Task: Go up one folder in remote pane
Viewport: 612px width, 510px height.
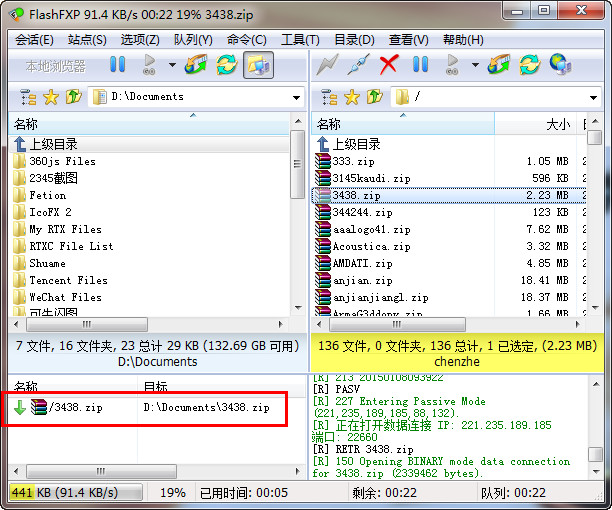Action: point(375,97)
